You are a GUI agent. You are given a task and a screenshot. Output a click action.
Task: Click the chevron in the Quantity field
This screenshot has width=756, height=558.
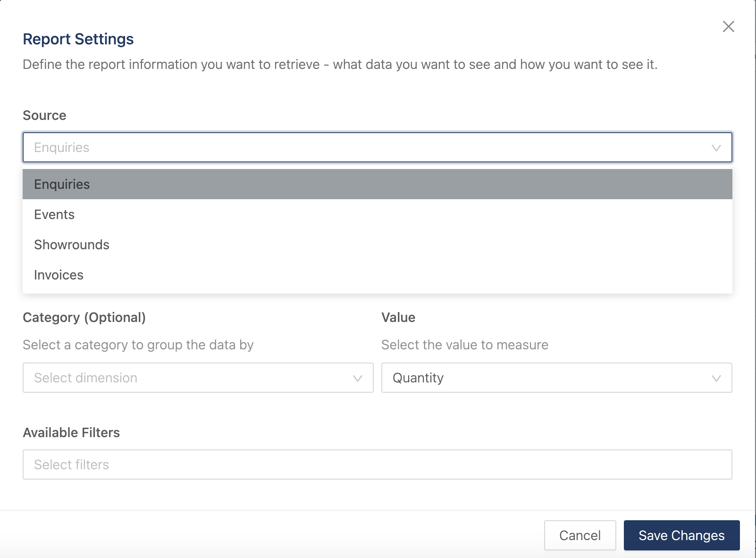point(716,378)
